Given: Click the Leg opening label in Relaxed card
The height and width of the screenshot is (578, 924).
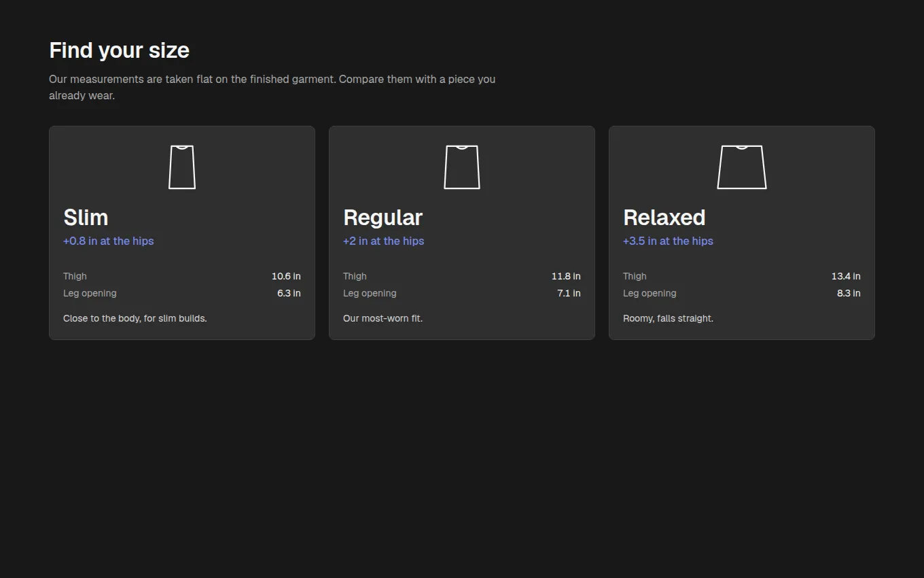Looking at the screenshot, I should [650, 293].
